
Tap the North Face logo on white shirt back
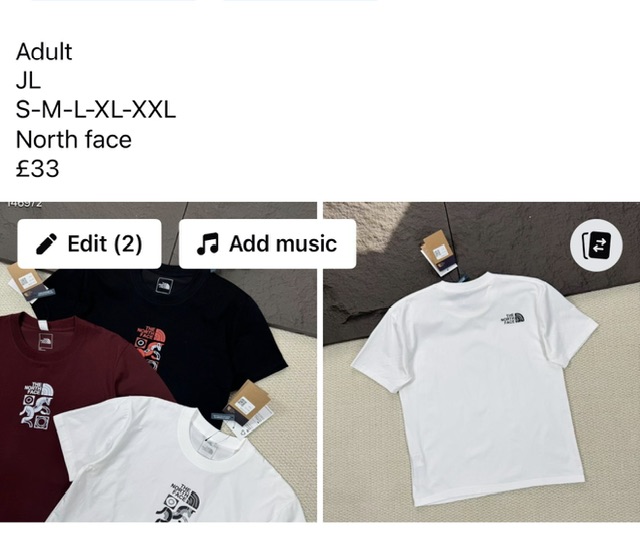[x=512, y=318]
